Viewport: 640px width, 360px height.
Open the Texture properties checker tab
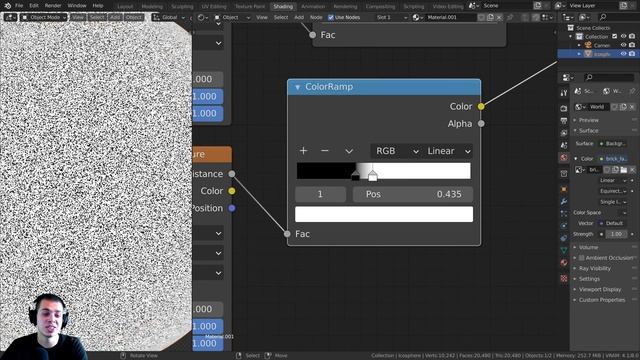[x=564, y=278]
